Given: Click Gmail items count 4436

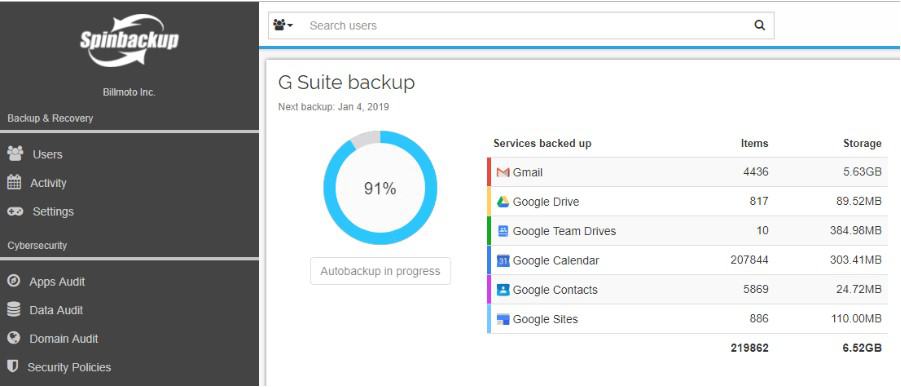Looking at the screenshot, I should pyautogui.click(x=756, y=172).
